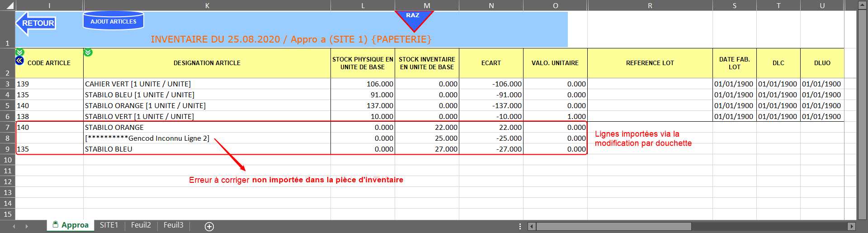
Task: Click the red RAZ triangle
Action: point(413,19)
